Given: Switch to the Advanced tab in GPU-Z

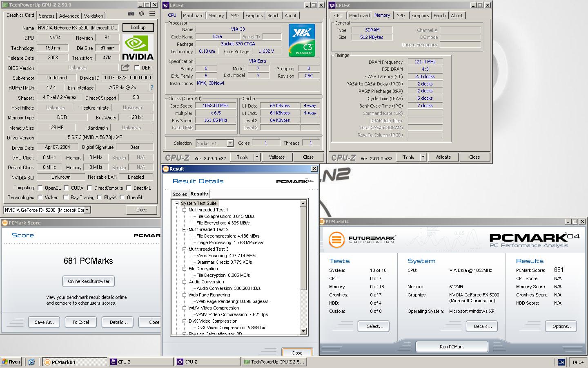Looking at the screenshot, I should point(69,16).
